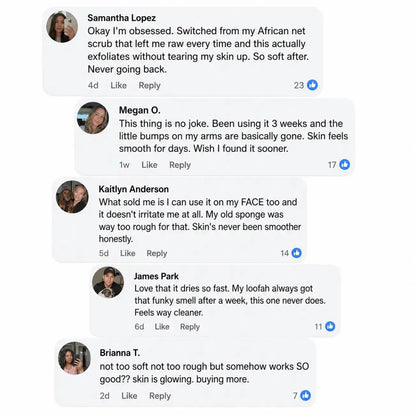Screen dimensions: 416x419
Task: Click the 2d timestamp on Brianna's comment
Action: tap(104, 396)
